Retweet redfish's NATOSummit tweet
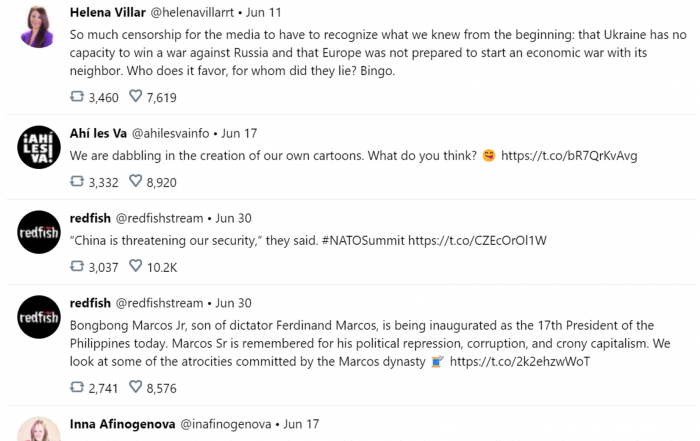 tap(77, 266)
